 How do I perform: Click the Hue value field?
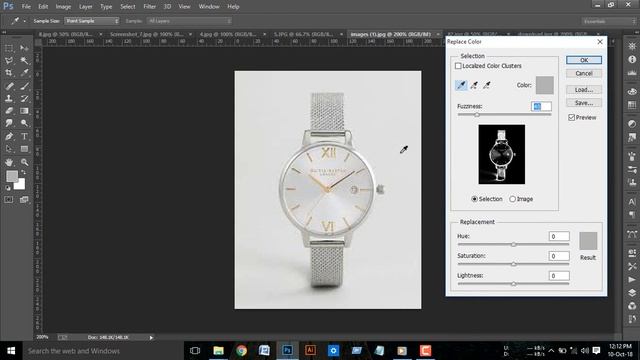[x=559, y=236]
